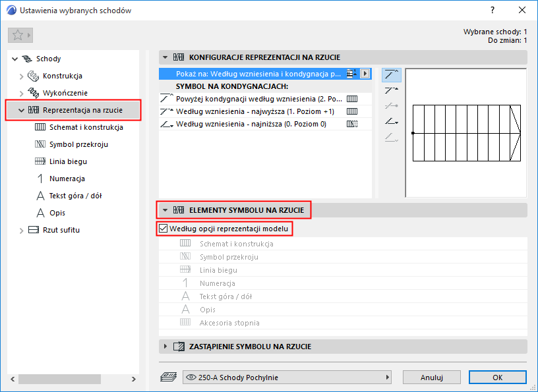The image size is (538, 392).
Task: Select the below-story preview icon
Action: pos(392,138)
